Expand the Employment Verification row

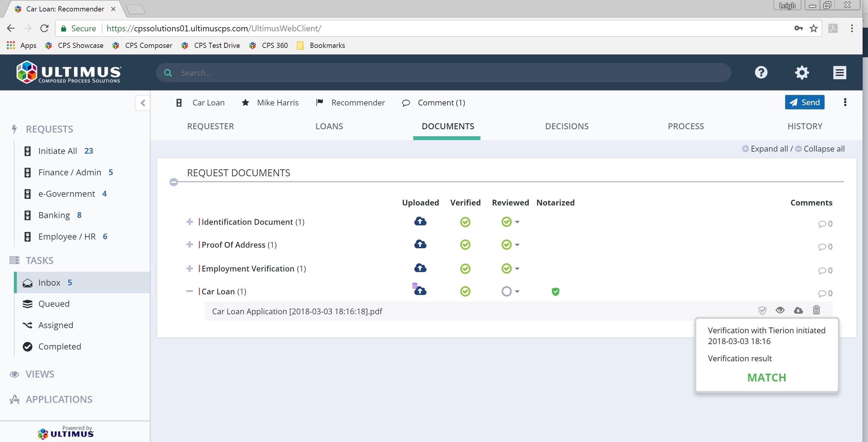point(189,268)
